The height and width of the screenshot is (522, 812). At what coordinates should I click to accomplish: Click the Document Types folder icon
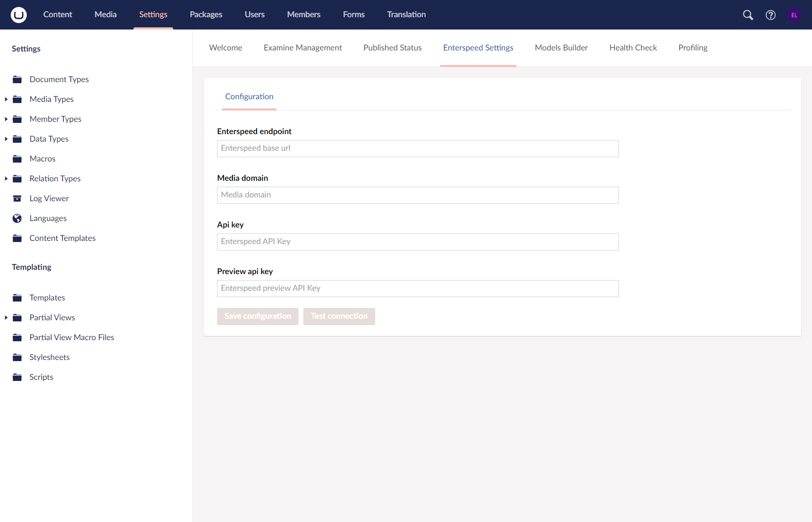pos(17,79)
